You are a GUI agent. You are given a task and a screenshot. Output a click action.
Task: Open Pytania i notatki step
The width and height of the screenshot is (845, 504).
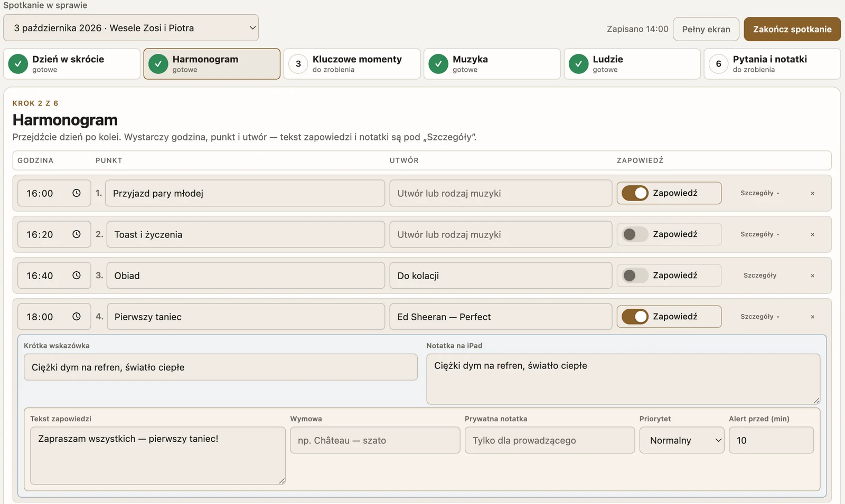pyautogui.click(x=772, y=64)
